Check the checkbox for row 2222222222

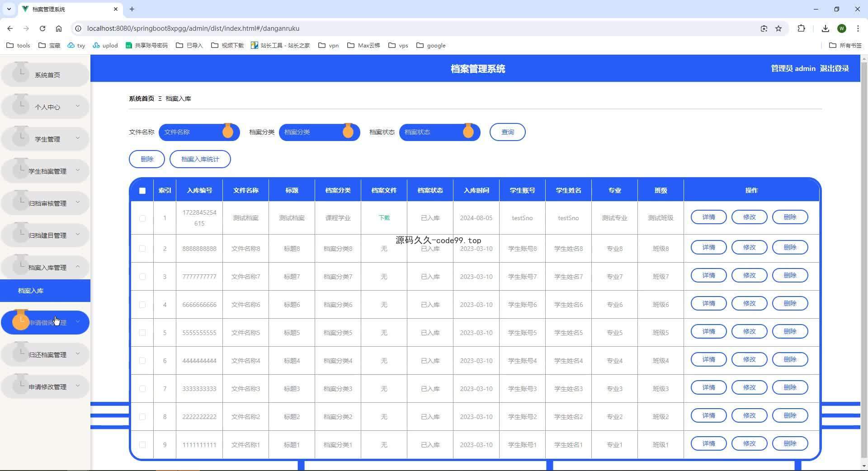(x=142, y=417)
